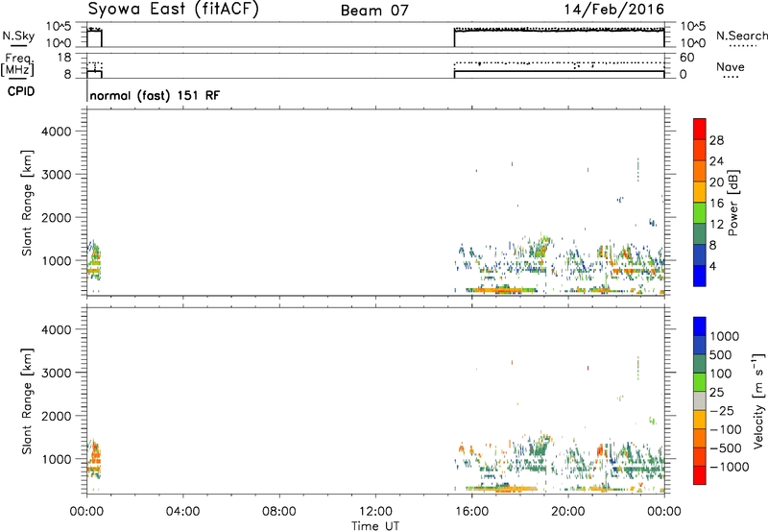The image size is (768, 532).
Task: Click the "Slant Range [km]" label of velocity panel
Action: pyautogui.click(x=27, y=401)
